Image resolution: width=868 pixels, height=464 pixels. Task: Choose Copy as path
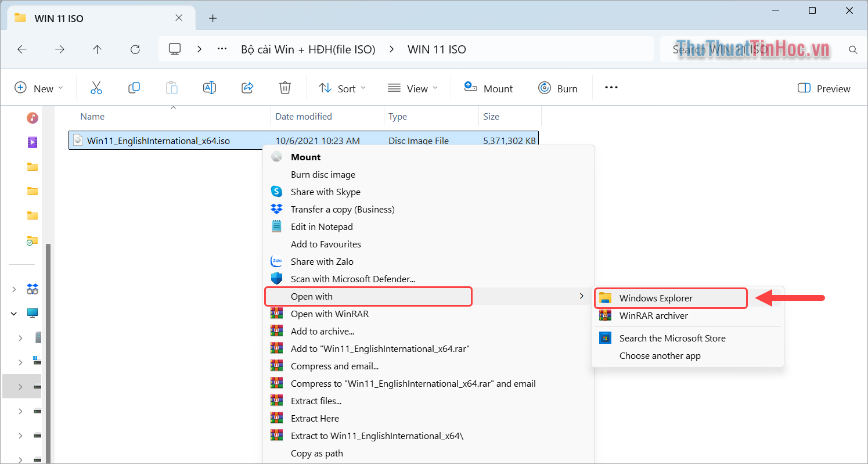[428, 453]
